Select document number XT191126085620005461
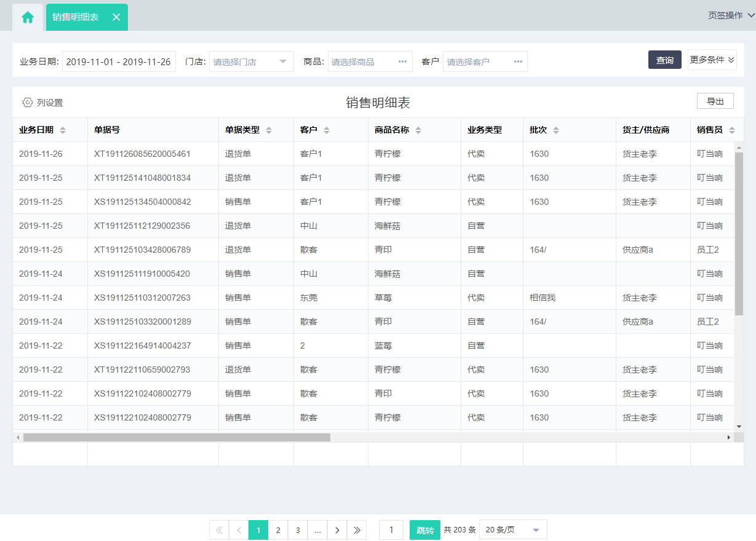 [142, 154]
